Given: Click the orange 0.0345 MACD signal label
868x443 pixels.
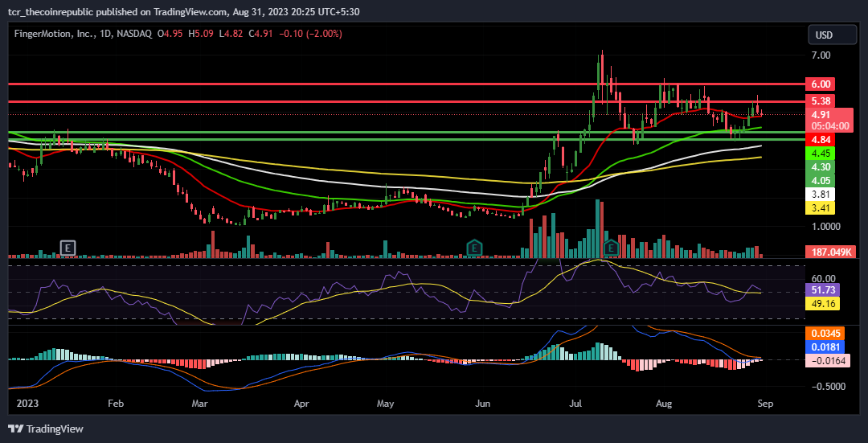Looking at the screenshot, I should 827,334.
